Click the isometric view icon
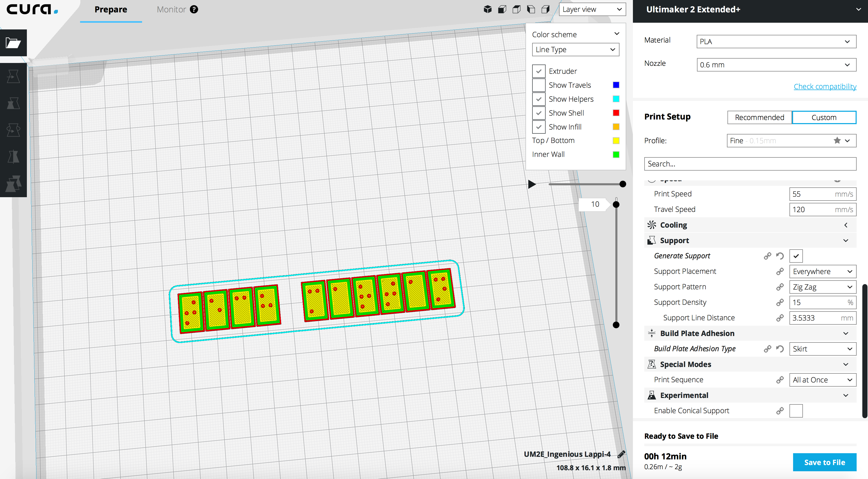The height and width of the screenshot is (479, 868). pos(488,9)
